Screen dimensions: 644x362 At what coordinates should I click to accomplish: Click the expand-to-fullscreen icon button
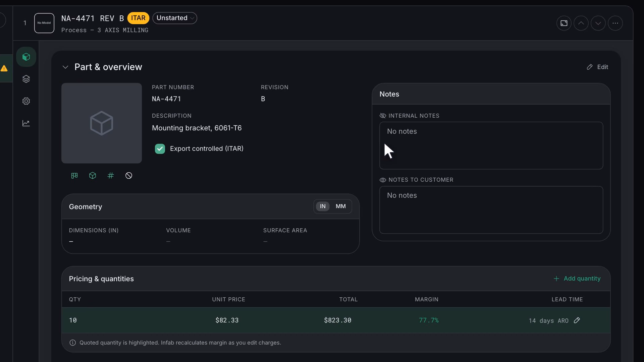564,23
